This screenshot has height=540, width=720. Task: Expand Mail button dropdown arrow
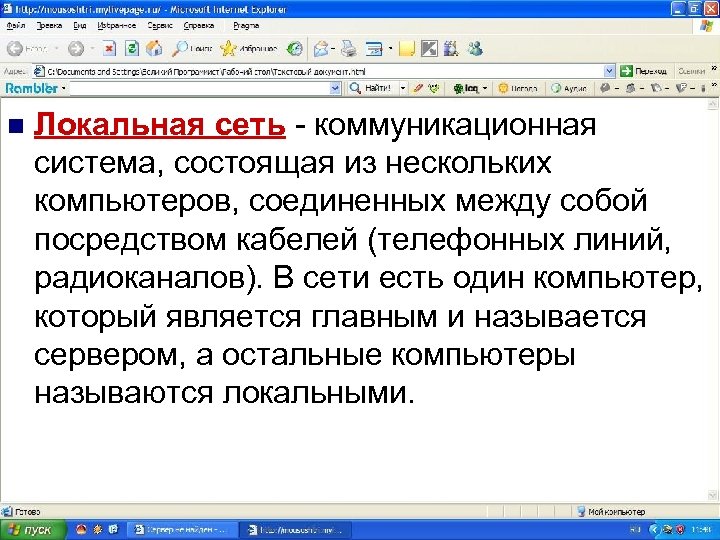coord(333,48)
